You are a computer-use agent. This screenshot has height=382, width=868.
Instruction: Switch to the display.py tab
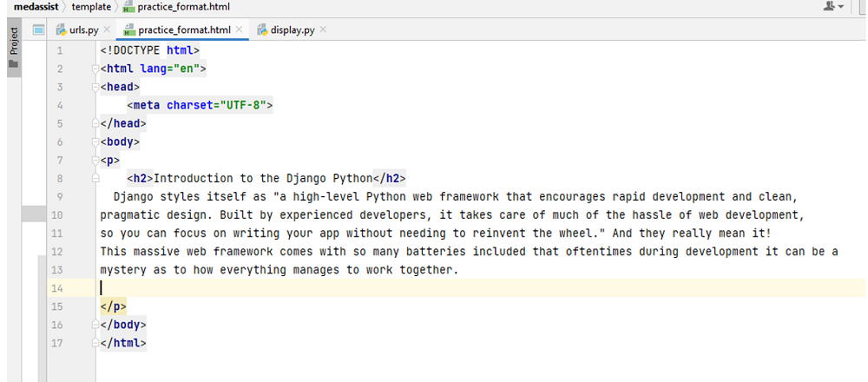pos(292,30)
